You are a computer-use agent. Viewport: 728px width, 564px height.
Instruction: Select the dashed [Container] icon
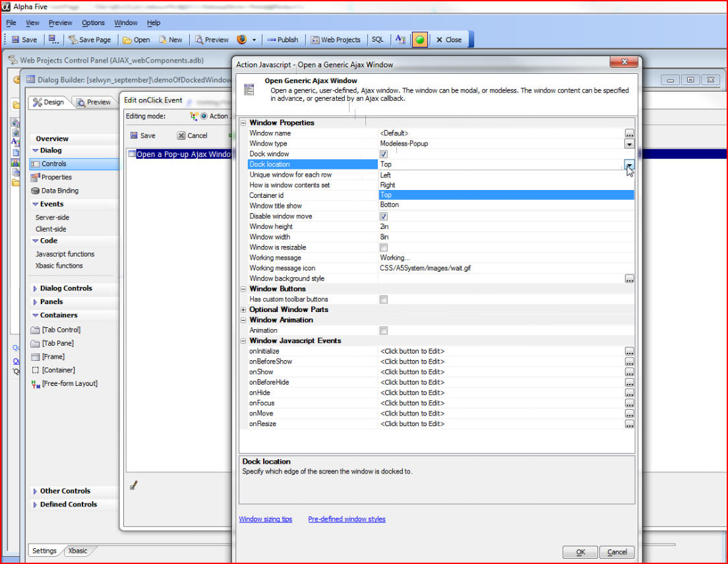point(36,370)
